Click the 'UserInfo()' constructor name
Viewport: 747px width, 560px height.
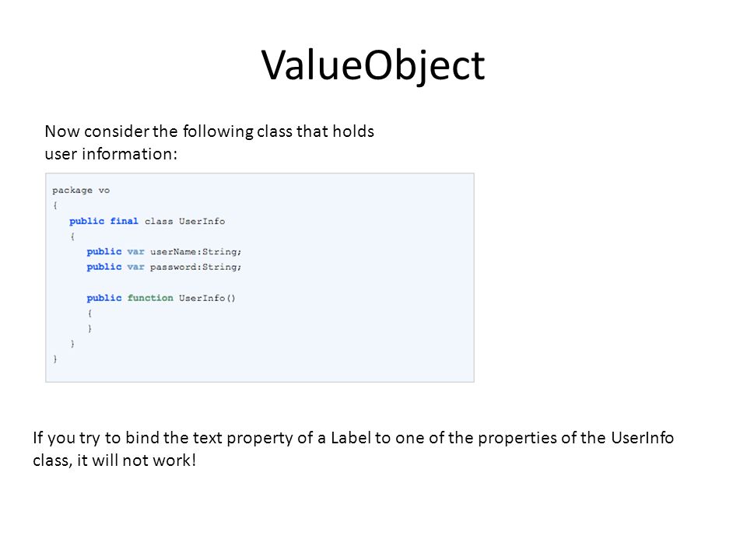coord(207,298)
